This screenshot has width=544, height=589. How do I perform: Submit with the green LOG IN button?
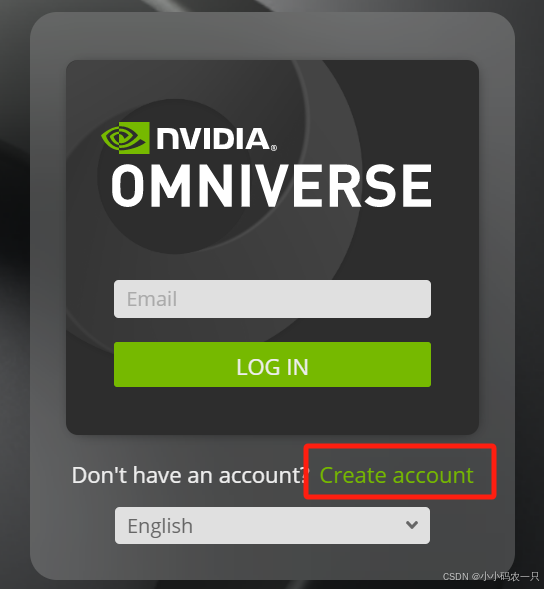tap(272, 364)
